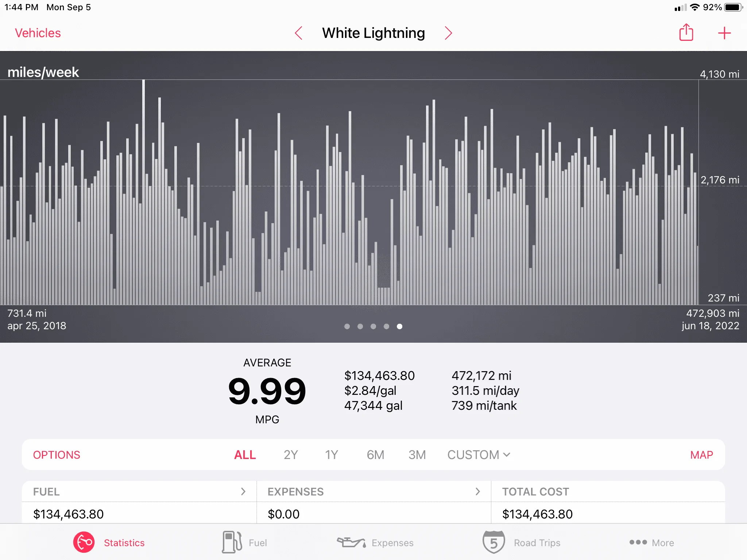Open the Fuel pump tab

tap(244, 542)
